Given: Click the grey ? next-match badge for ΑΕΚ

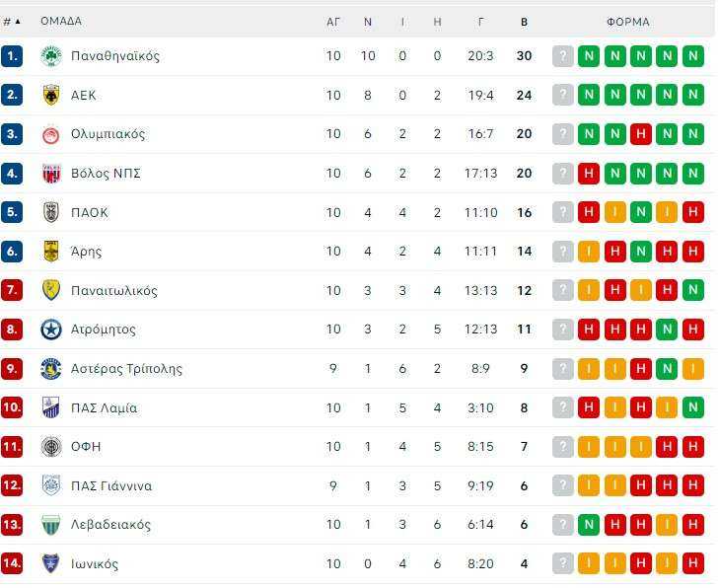Looking at the screenshot, I should click(563, 95).
